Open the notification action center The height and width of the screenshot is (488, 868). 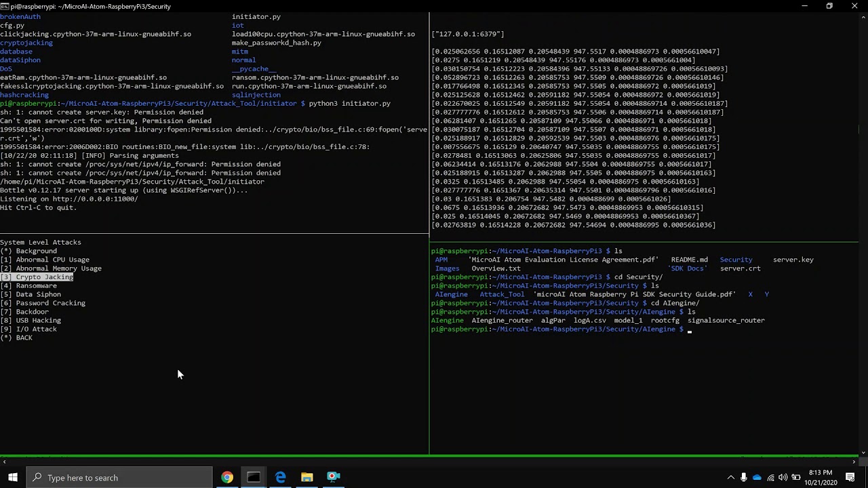(850, 478)
